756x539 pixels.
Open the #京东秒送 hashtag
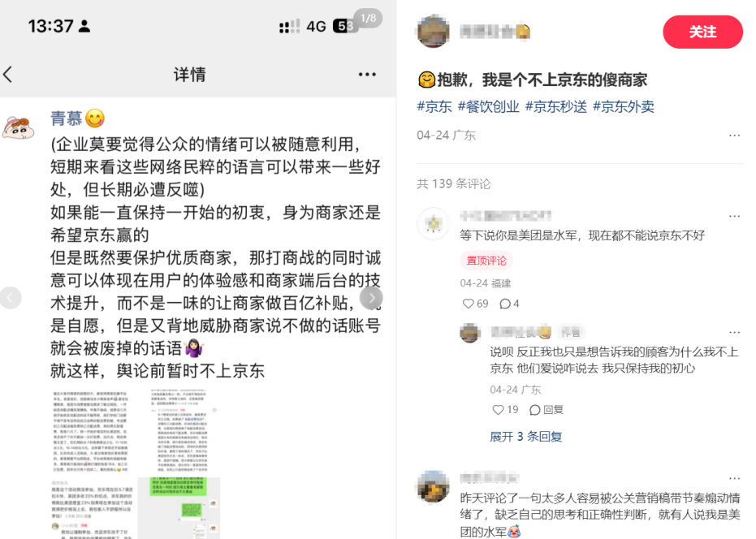pos(555,106)
